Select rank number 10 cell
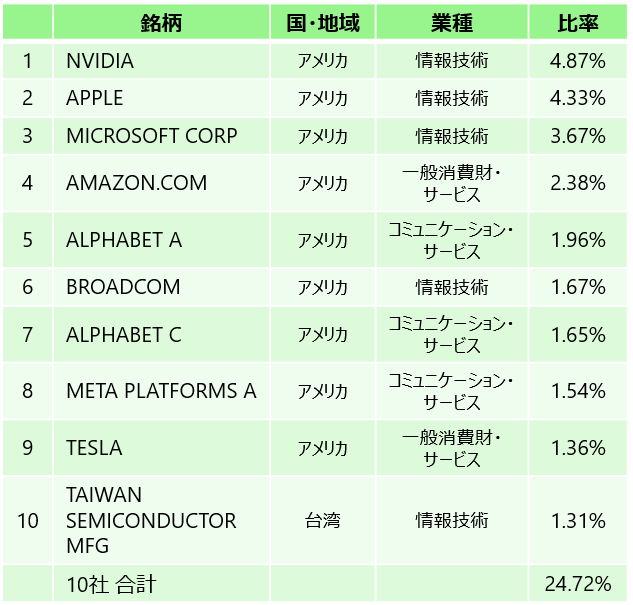Viewport: 633px width, 605px height. pos(28,521)
